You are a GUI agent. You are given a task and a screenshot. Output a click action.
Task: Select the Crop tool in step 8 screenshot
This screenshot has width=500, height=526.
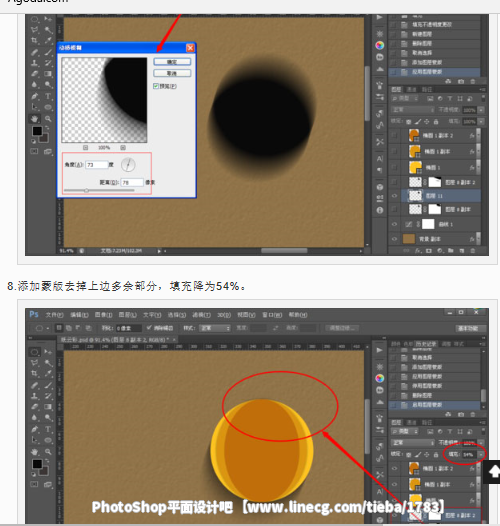coord(34,373)
